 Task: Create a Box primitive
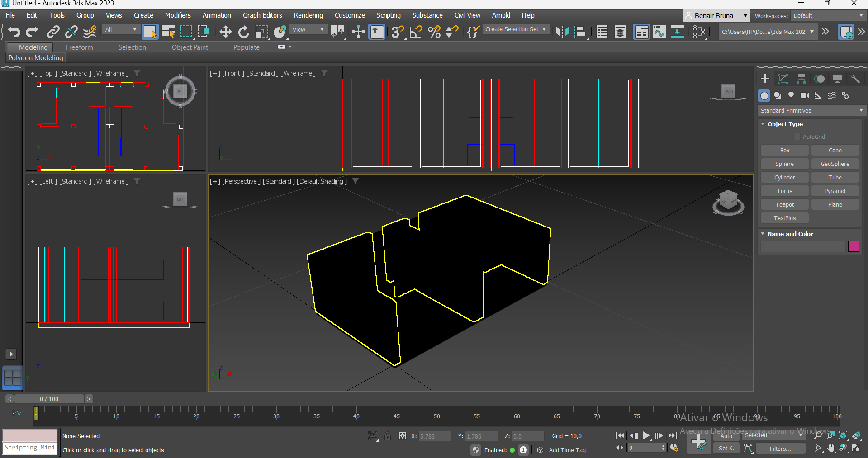[x=785, y=151]
